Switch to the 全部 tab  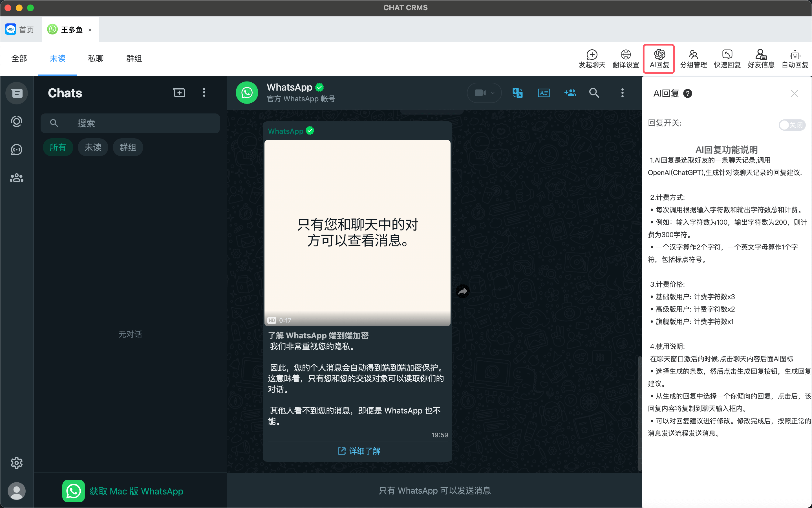(19, 58)
